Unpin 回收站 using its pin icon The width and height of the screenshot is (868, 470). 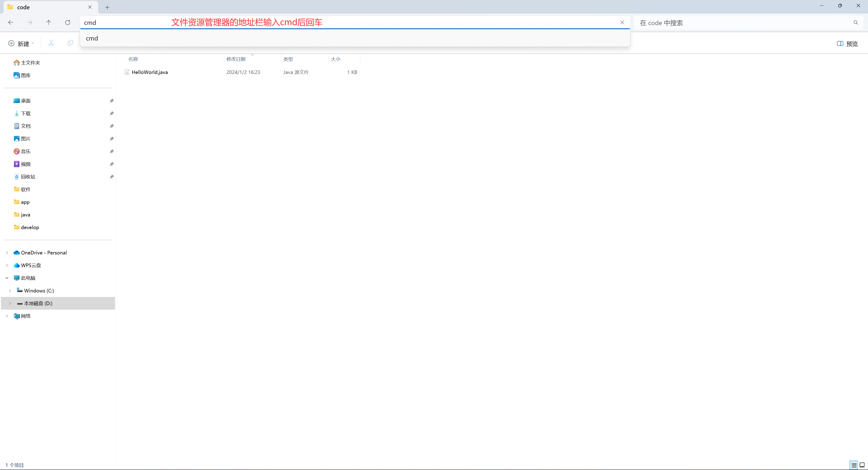(x=111, y=177)
